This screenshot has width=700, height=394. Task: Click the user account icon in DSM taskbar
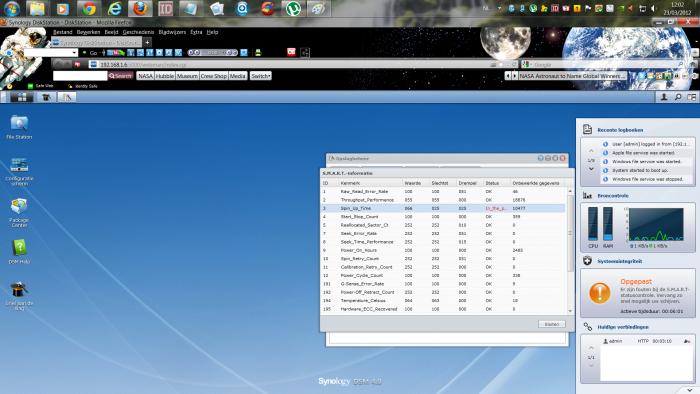point(664,97)
